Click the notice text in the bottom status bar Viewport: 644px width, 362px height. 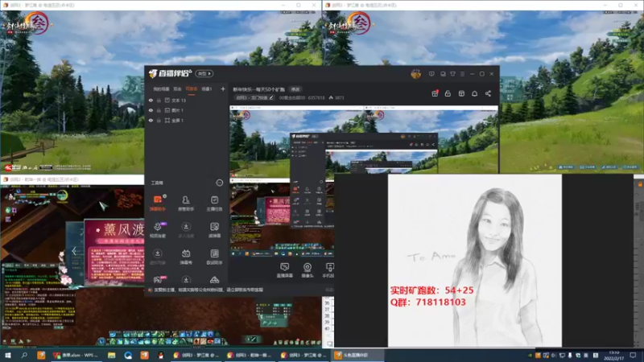pyautogui.click(x=208, y=290)
